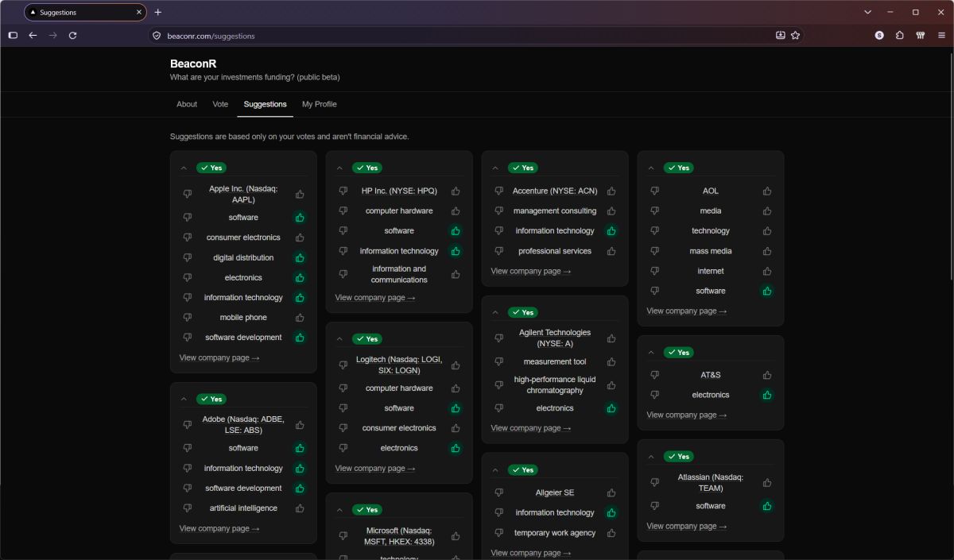
Task: Thumbs down computer hardware under HP Inc.
Action: [343, 211]
